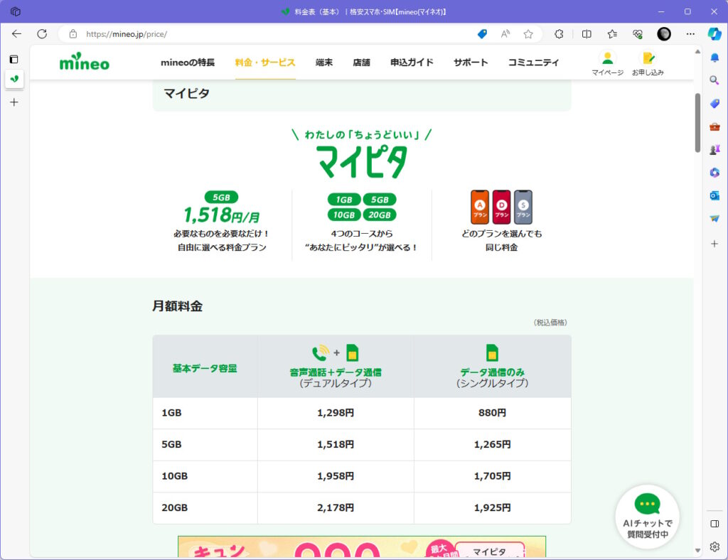Screen dimensions: 728x560
Task: Open the AIチャット chat widget
Action: tap(647, 517)
